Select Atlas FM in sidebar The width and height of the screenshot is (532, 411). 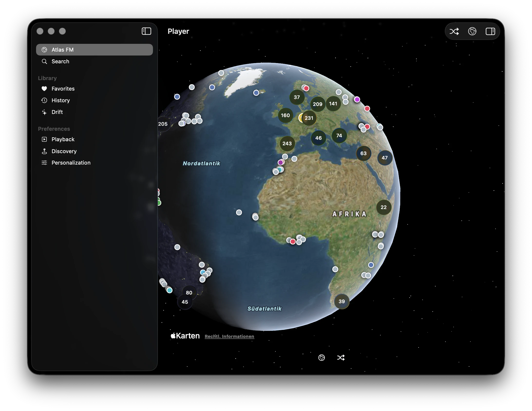pos(95,50)
